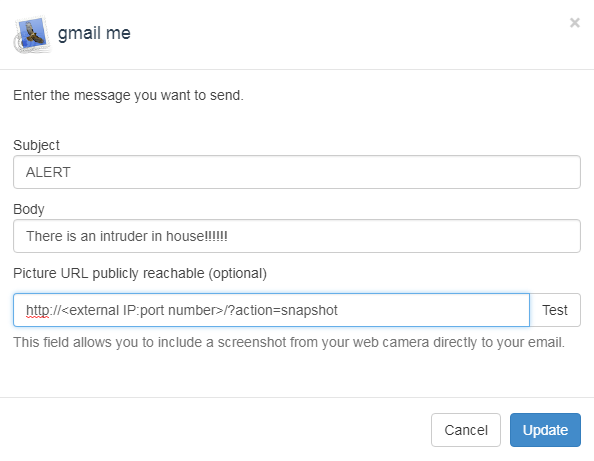Click the Body field label
Screen dimensions: 594x461
(29, 209)
